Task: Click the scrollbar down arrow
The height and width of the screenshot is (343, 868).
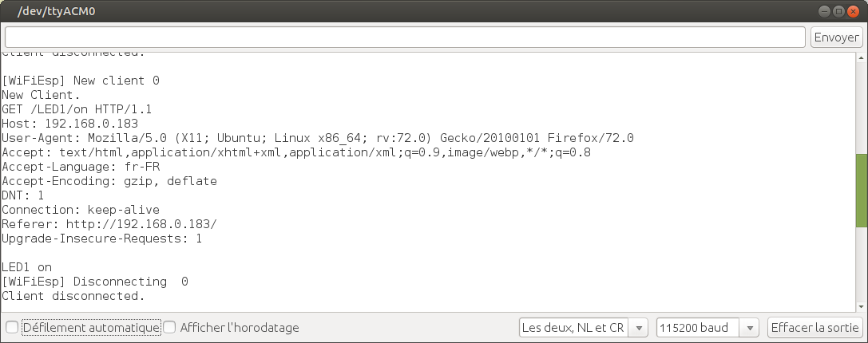Action: [861, 306]
